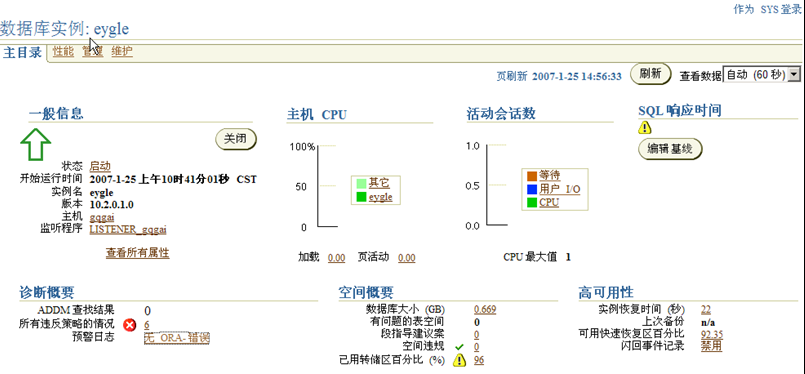This screenshot has width=805, height=374.
Task: Click the red policy violation error icon
Action: coord(130,325)
